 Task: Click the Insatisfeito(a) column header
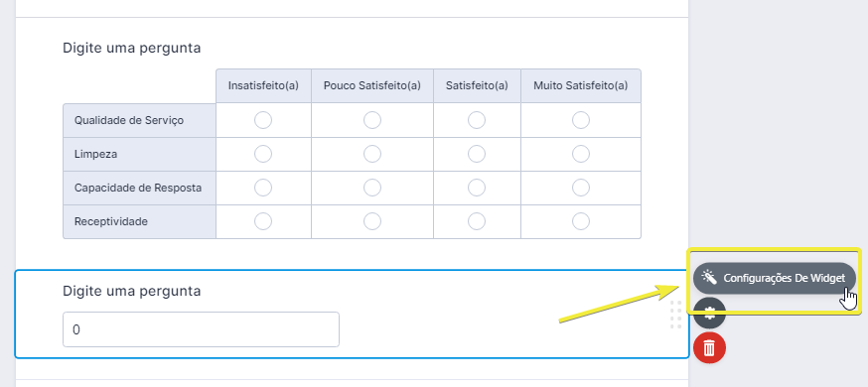pyautogui.click(x=263, y=85)
